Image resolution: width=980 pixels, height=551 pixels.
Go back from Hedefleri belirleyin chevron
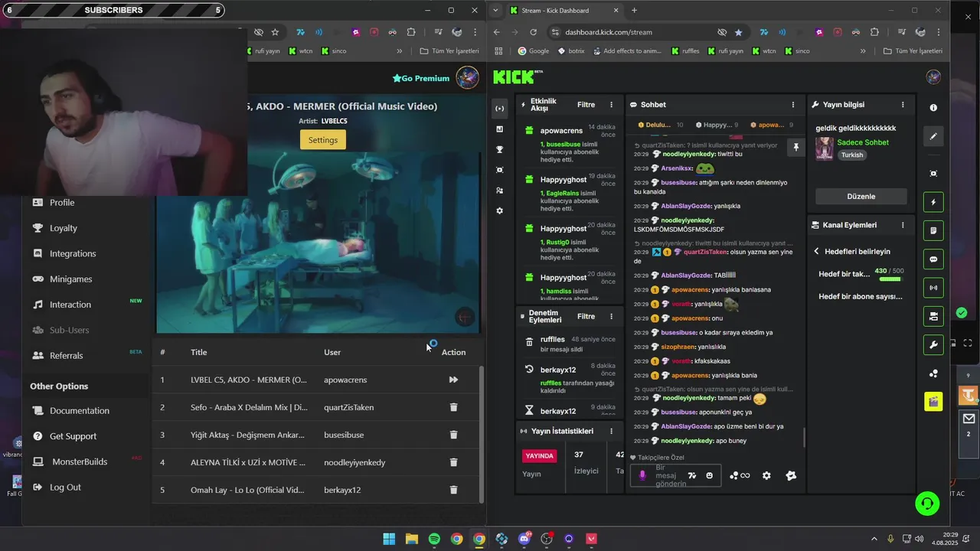tap(816, 251)
